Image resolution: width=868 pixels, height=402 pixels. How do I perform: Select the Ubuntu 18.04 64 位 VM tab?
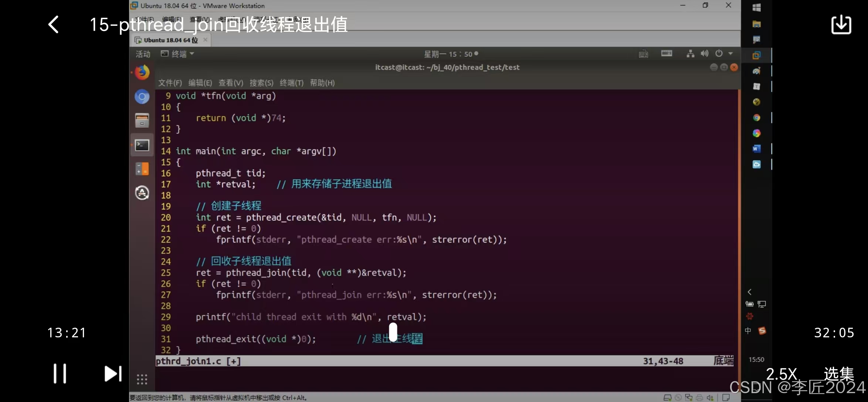pos(170,40)
